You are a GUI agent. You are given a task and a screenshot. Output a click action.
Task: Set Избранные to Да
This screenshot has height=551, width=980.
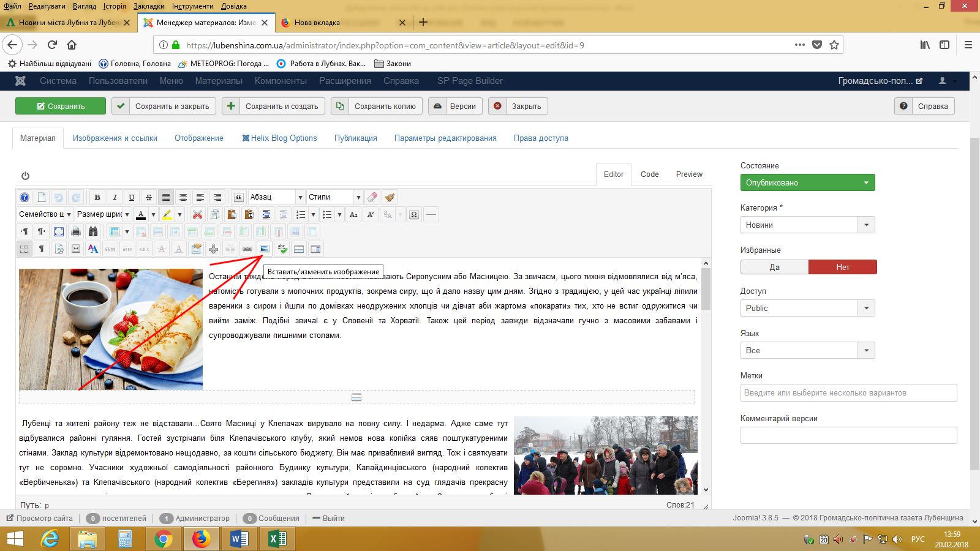coord(774,267)
